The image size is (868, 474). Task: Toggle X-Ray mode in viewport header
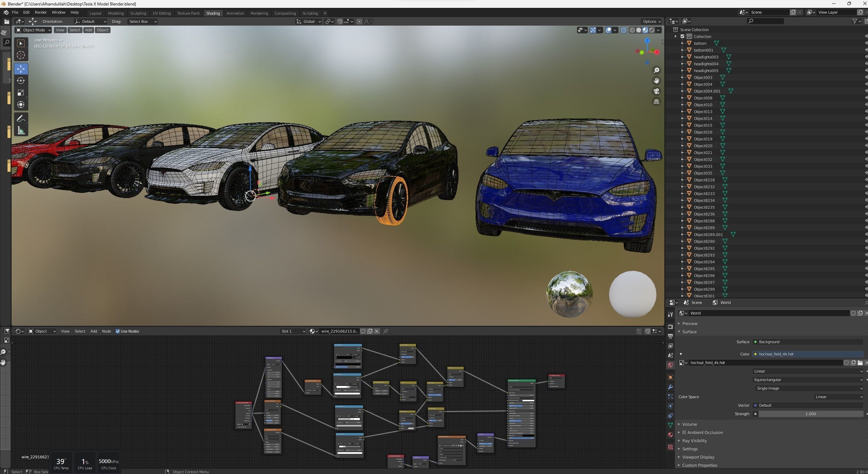pyautogui.click(x=623, y=30)
